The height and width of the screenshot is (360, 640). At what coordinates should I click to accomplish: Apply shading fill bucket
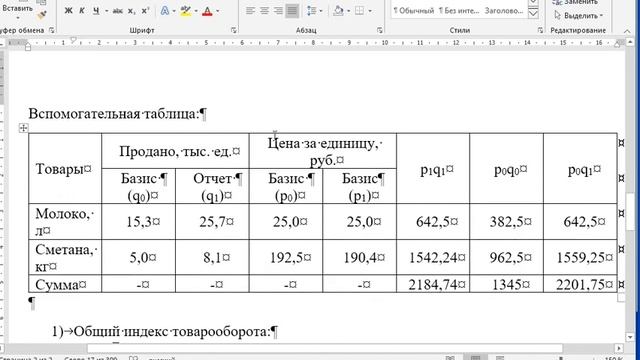[338, 11]
